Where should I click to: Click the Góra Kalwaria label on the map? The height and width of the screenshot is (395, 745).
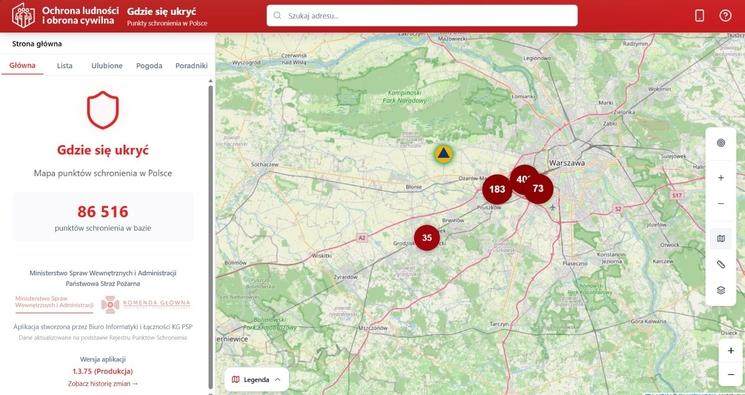pos(650,321)
